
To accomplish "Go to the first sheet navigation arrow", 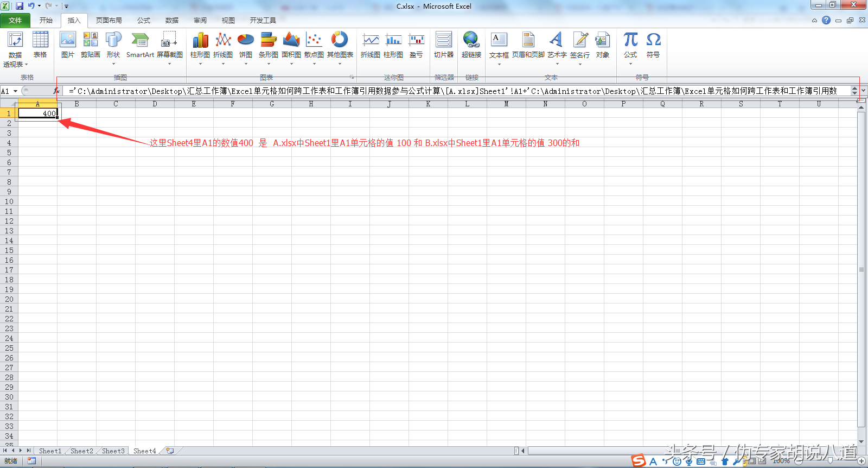I will [5, 451].
